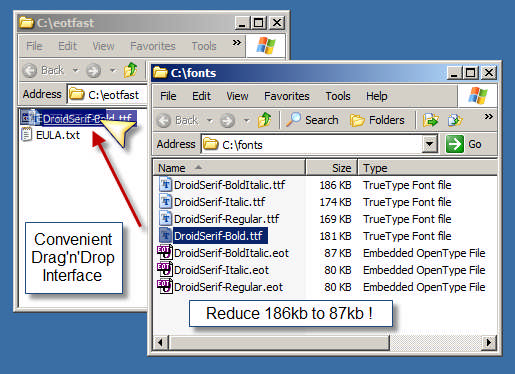Open Search in fonts window toolbar
515x374 pixels.
(x=312, y=120)
